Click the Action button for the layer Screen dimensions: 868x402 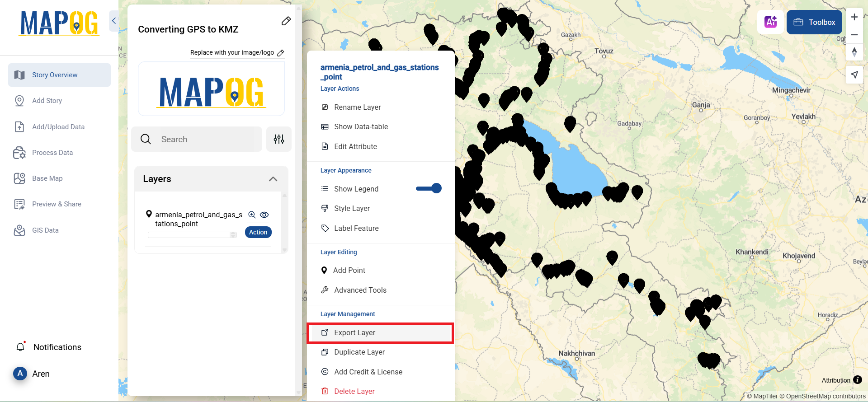pyautogui.click(x=258, y=232)
